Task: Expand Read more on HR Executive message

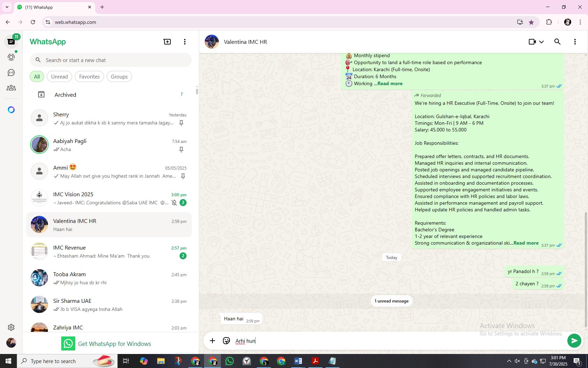Action: [x=526, y=243]
